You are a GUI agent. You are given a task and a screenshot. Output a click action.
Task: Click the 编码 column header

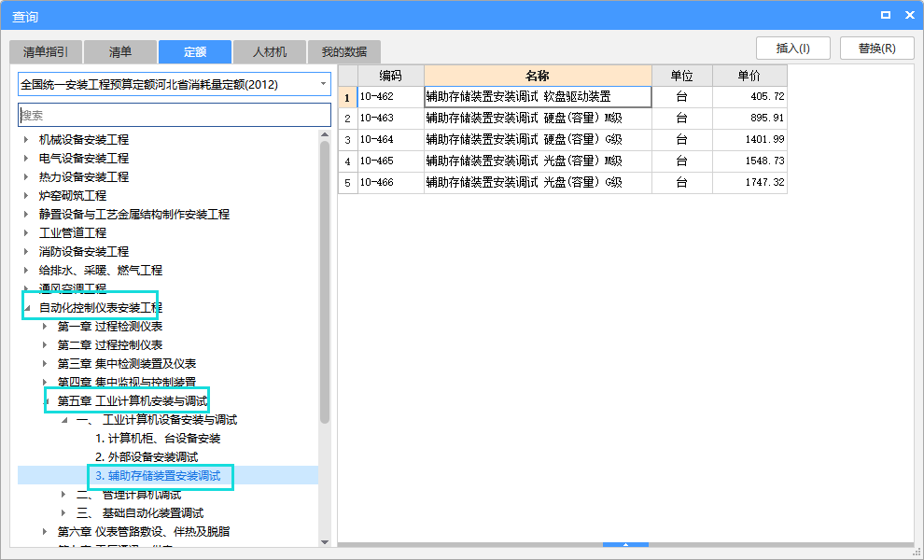pos(391,76)
